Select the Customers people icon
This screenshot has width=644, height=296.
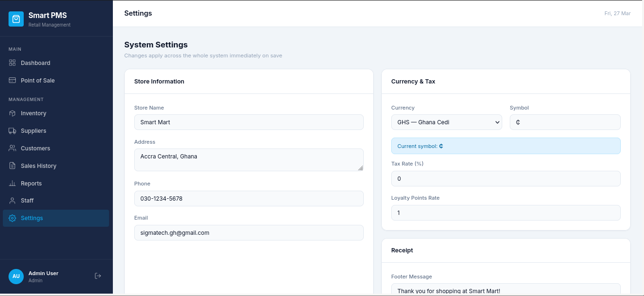point(12,148)
